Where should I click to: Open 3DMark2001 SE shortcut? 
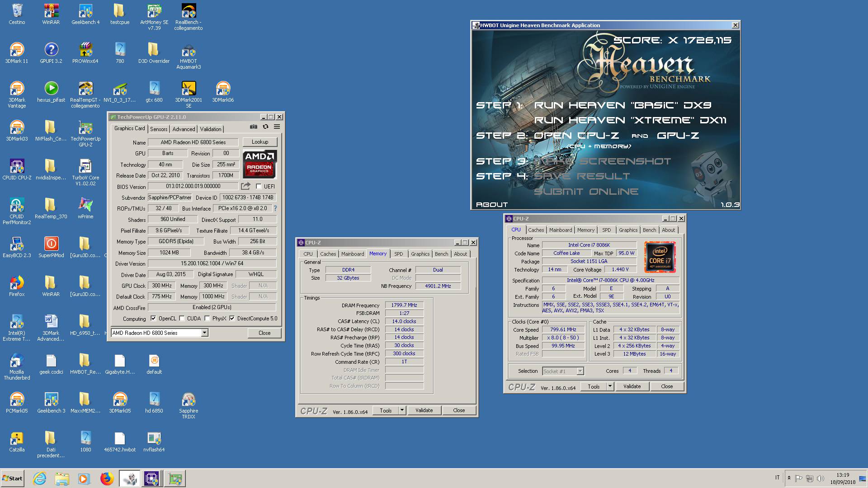point(189,95)
